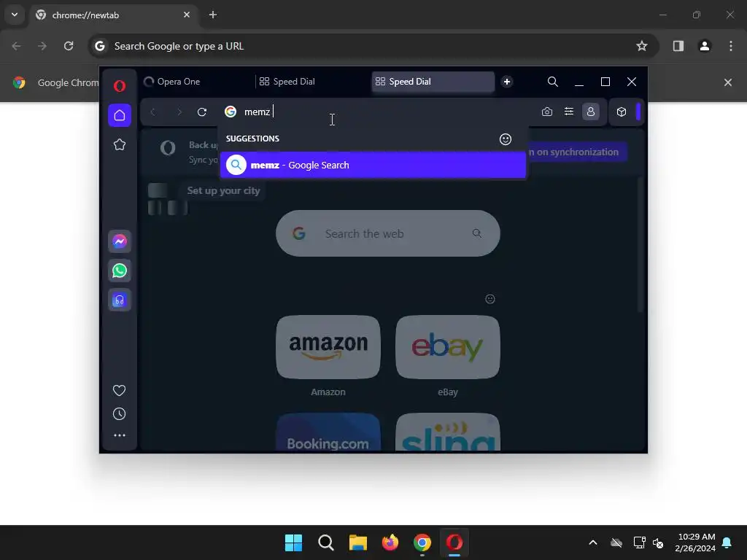Switch to Chrome via taskbar icon
This screenshot has width=747, height=560.
click(x=422, y=542)
